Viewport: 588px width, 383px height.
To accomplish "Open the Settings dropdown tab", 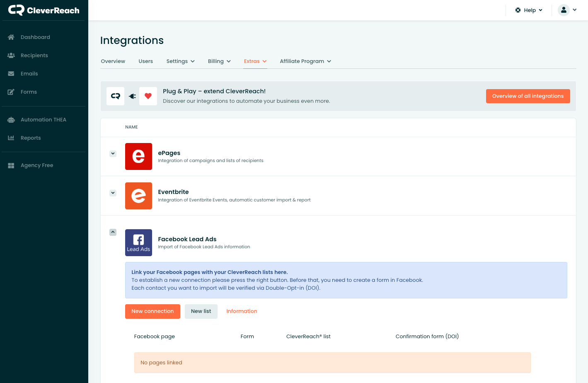I will (180, 61).
